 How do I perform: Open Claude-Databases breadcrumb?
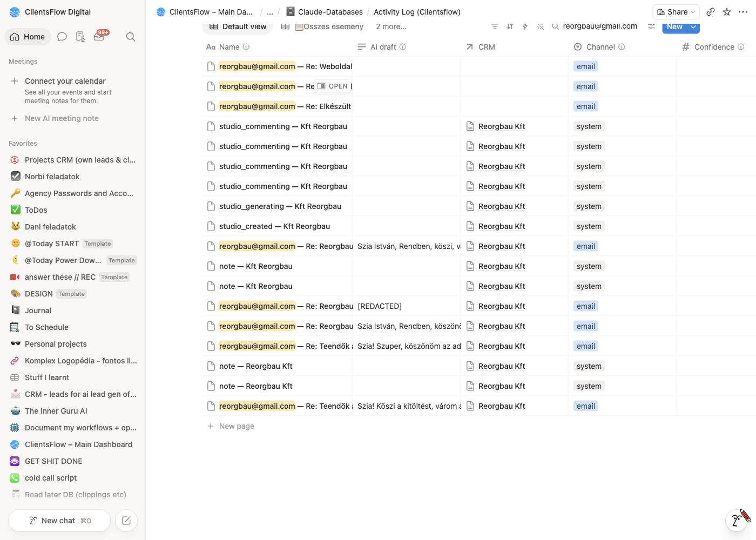324,12
